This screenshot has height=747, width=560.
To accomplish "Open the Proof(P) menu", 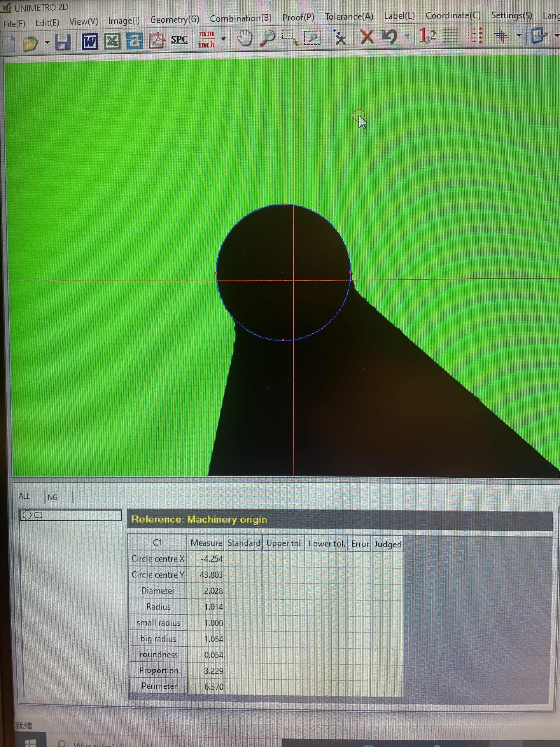I will click(298, 17).
